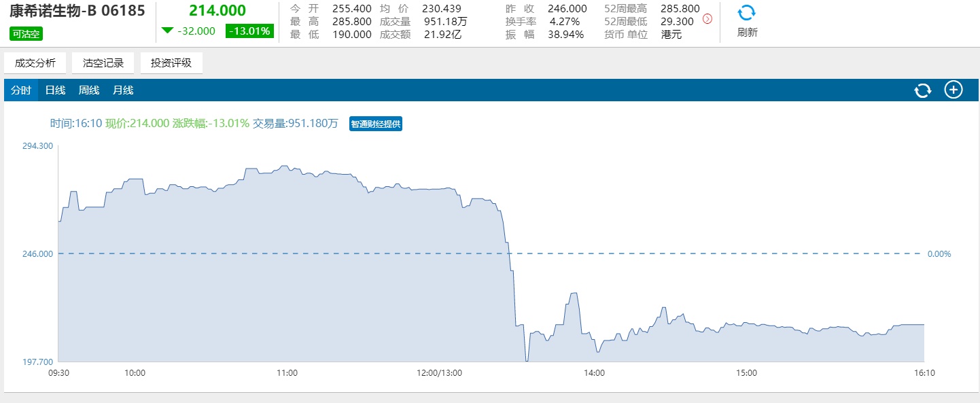
Task: Switch to the 周线 chart tab
Action: tap(89, 90)
